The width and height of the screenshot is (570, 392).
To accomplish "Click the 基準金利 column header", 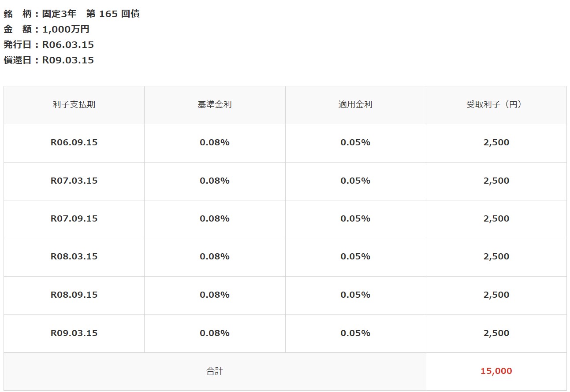I will pos(215,105).
